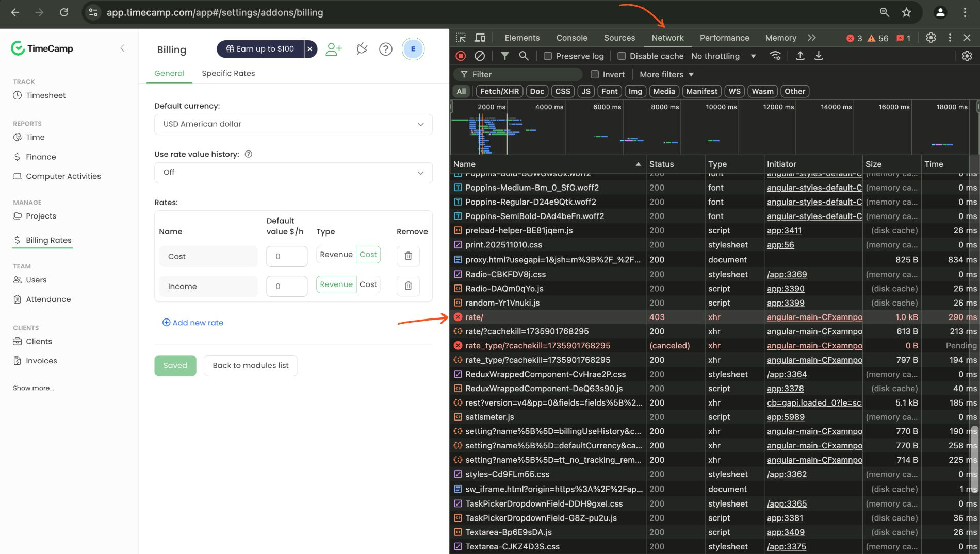The image size is (980, 554).
Task: Stop recording network log
Action: point(461,56)
